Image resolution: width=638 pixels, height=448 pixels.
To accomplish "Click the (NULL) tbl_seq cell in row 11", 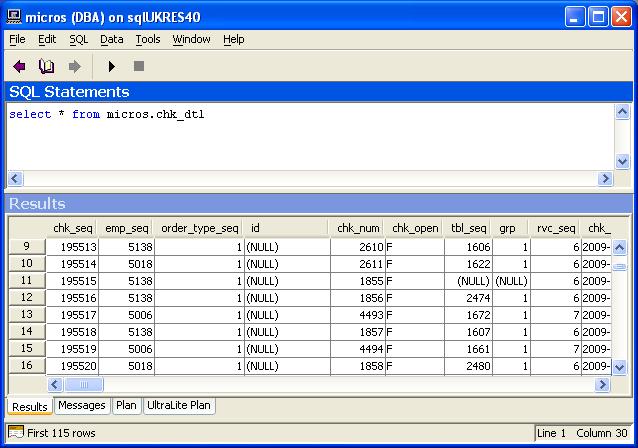I will 468,281.
